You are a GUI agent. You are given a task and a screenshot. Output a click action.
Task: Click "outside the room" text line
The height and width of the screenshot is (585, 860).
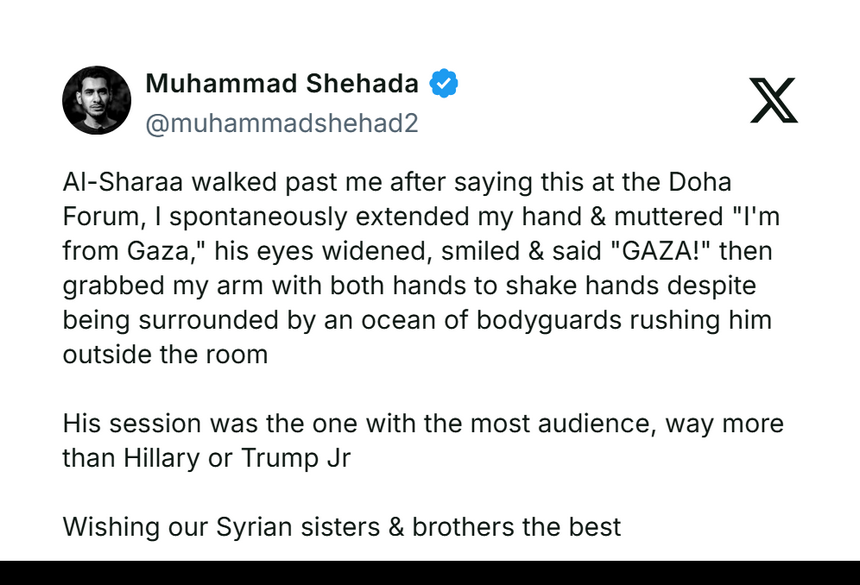pos(165,354)
